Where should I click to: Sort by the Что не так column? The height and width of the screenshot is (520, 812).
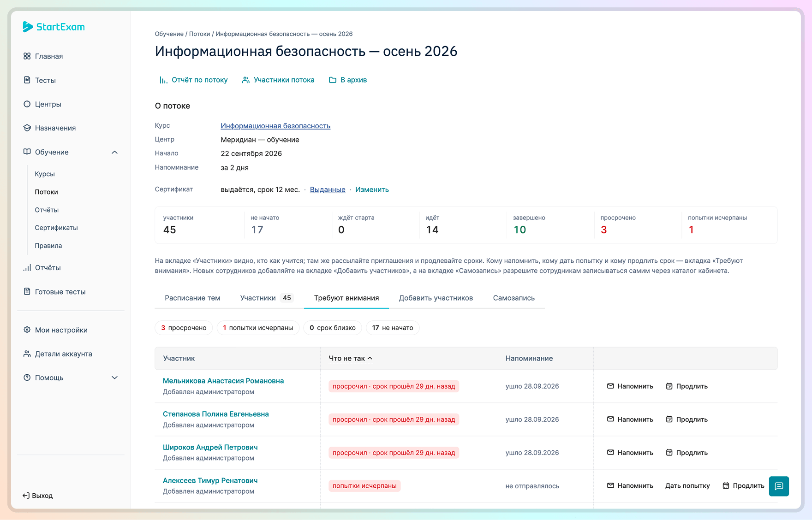coord(351,359)
